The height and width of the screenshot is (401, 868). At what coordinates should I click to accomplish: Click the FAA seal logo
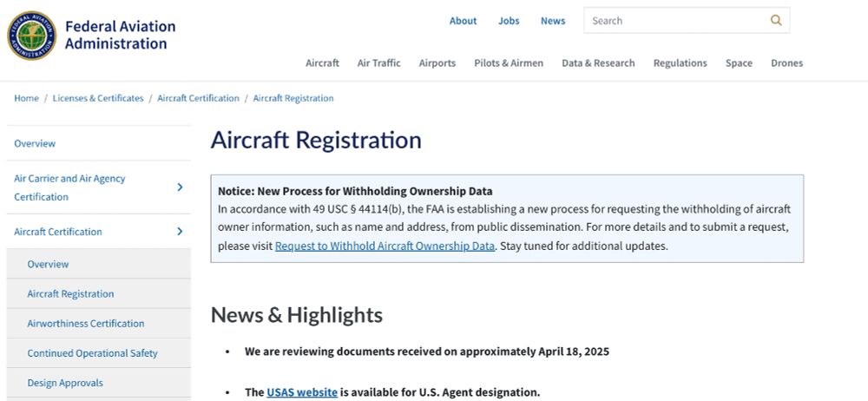(31, 36)
